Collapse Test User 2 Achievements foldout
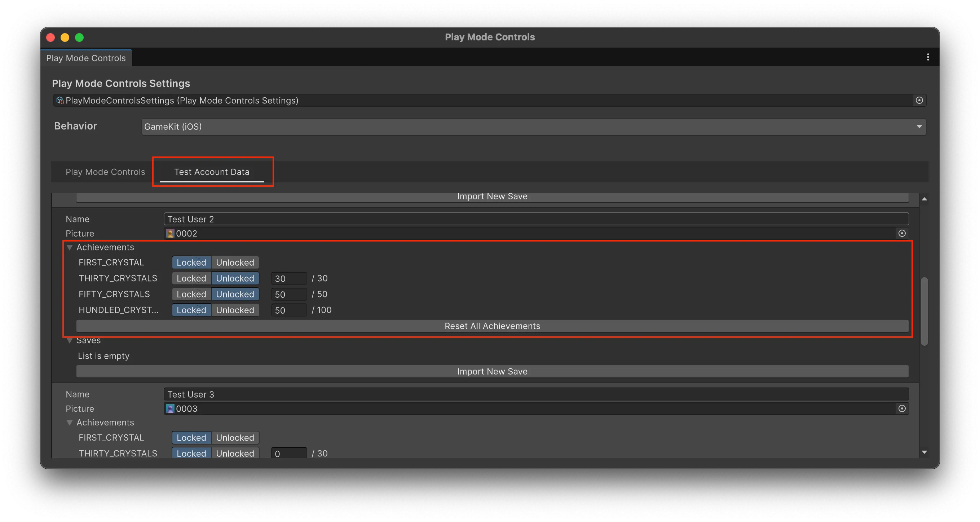The height and width of the screenshot is (522, 980). [x=70, y=248]
